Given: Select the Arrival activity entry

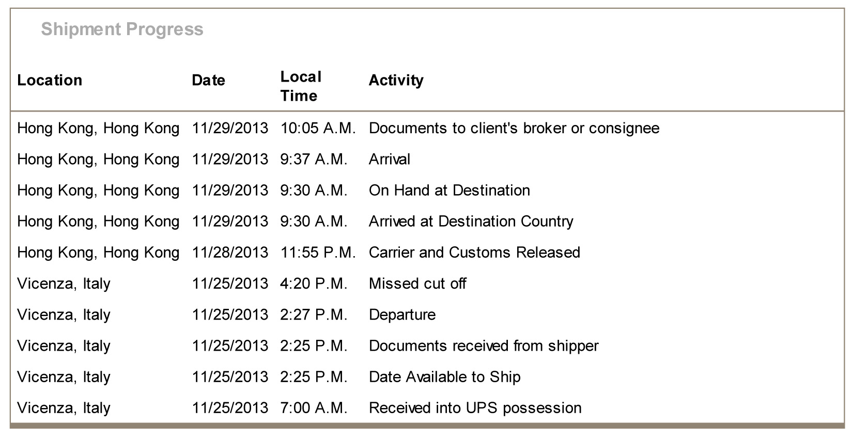Looking at the screenshot, I should click(389, 160).
